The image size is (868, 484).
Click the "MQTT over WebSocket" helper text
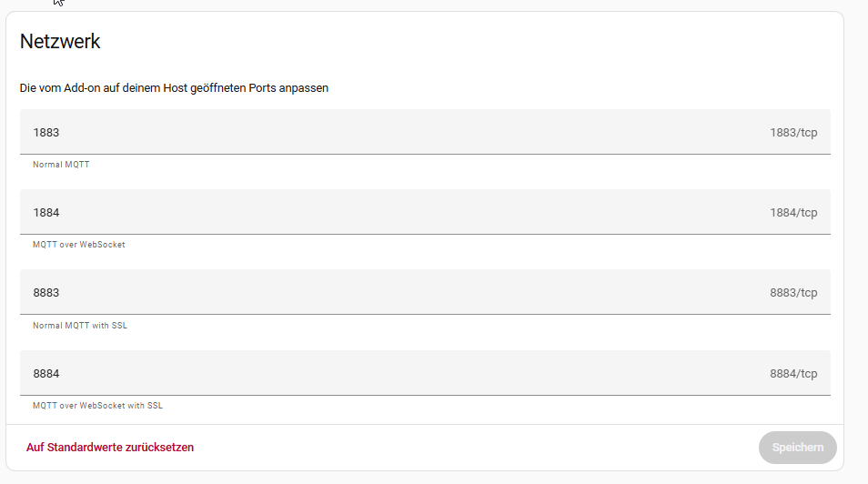coord(78,245)
